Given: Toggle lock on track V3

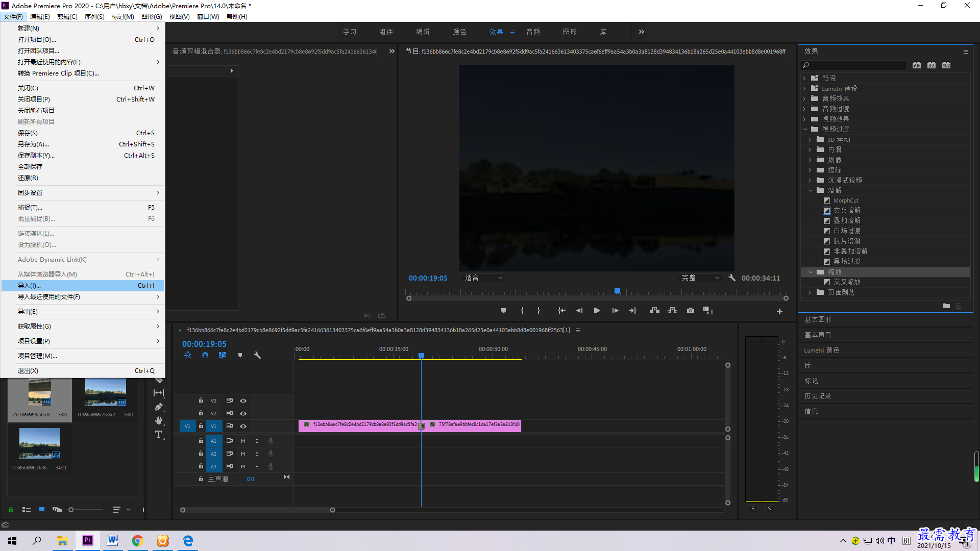Looking at the screenshot, I should (201, 400).
